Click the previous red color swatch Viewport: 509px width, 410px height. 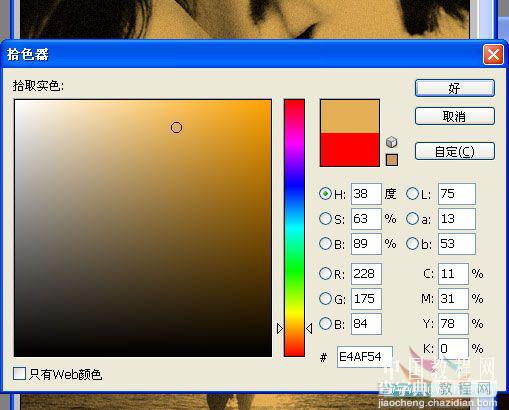[x=350, y=149]
